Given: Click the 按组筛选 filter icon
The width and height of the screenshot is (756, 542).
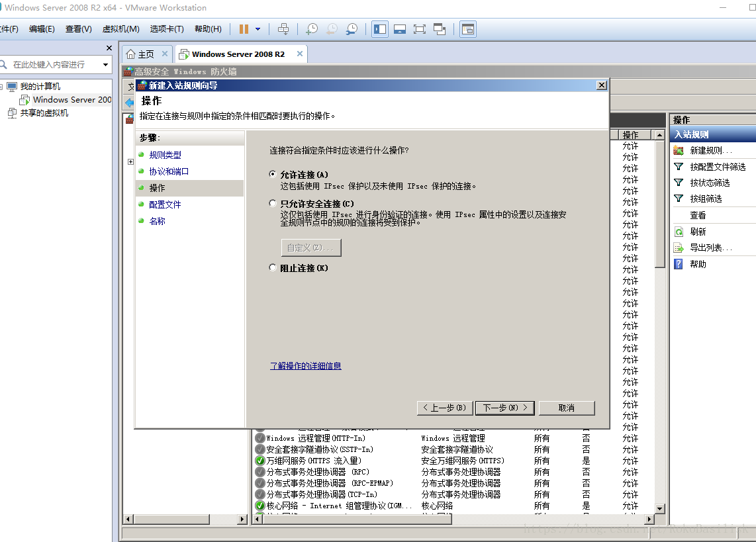Looking at the screenshot, I should (x=679, y=199).
